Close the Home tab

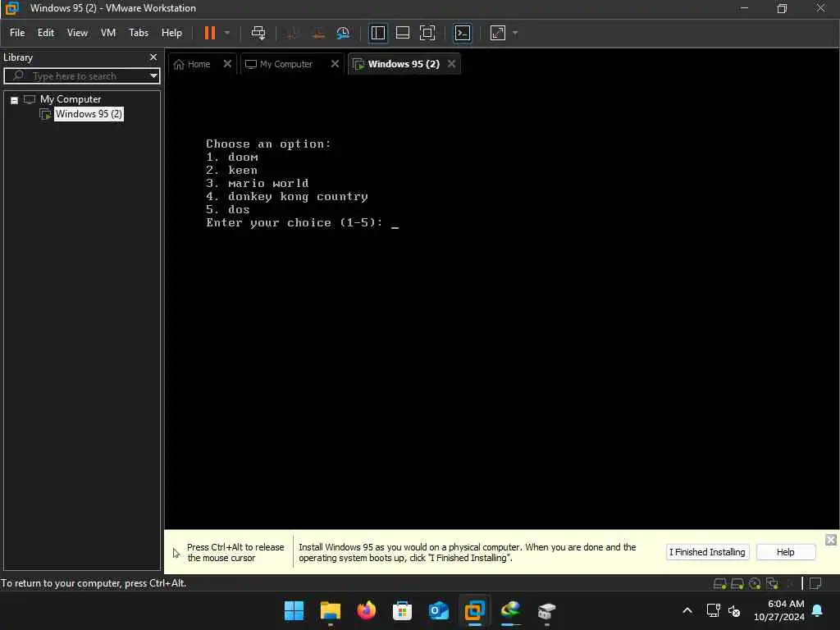click(x=227, y=64)
